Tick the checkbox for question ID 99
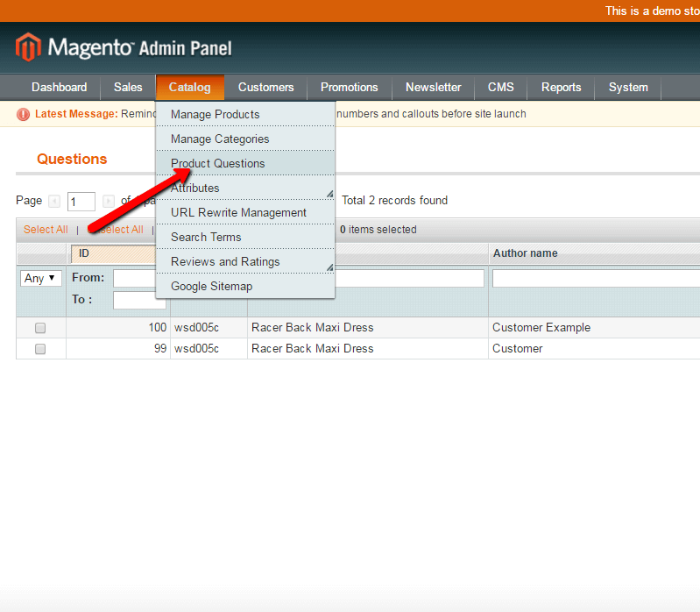Image resolution: width=700 pixels, height=612 pixels. point(40,349)
